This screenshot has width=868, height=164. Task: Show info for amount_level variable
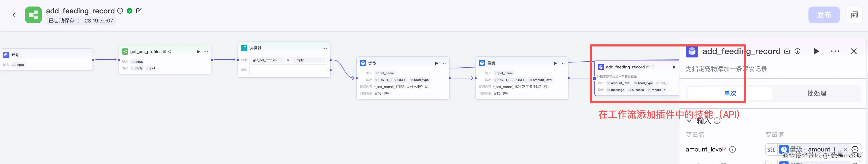click(732, 150)
